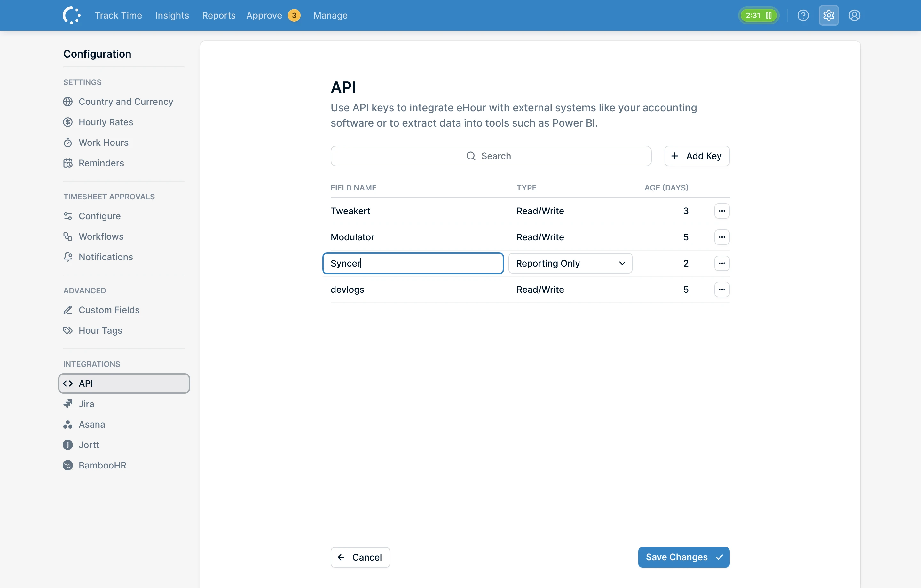Click the stopwatch icon beside Work Hours
This screenshot has width=921, height=588.
[x=68, y=143]
